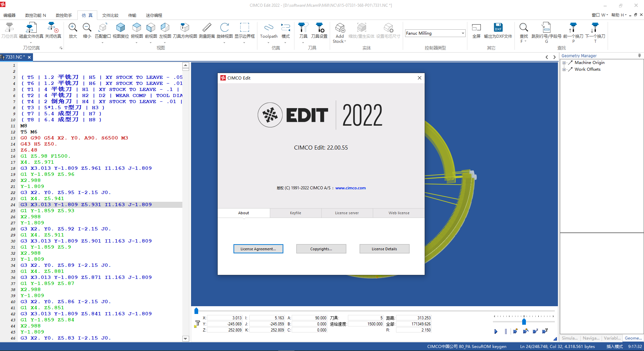Expand the Machine Origin tree node
This screenshot has width=644, height=351.
pos(564,63)
